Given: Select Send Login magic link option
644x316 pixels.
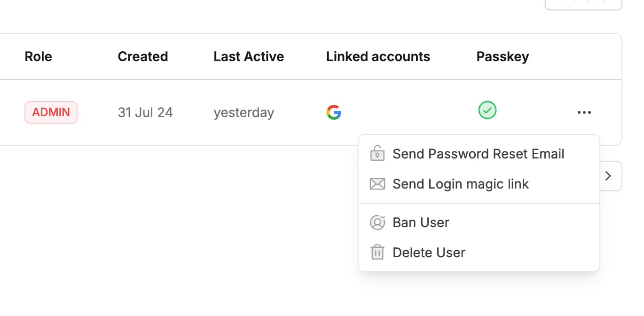Looking at the screenshot, I should (x=461, y=184).
